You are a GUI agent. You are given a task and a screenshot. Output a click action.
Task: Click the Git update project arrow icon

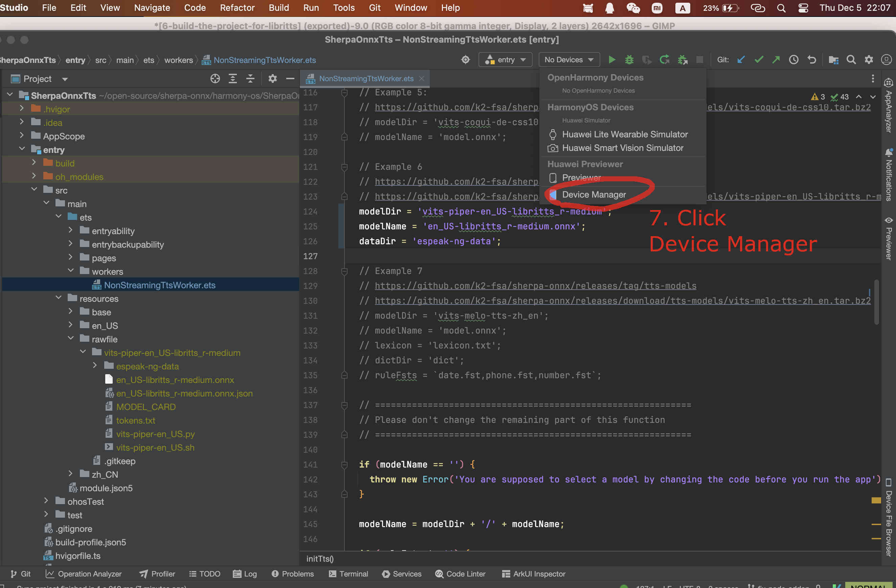point(741,60)
